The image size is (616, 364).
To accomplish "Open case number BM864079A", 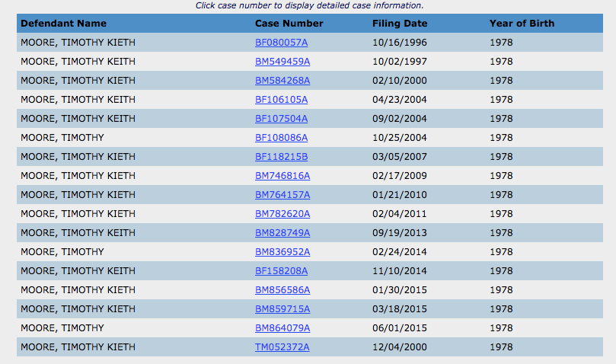I will coord(282,328).
